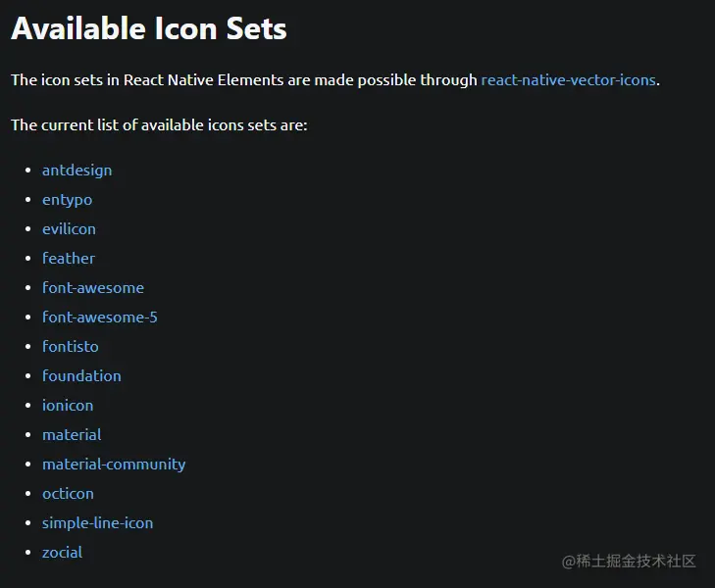The width and height of the screenshot is (715, 588).
Task: Open the simple-line-icon link
Action: [97, 523]
